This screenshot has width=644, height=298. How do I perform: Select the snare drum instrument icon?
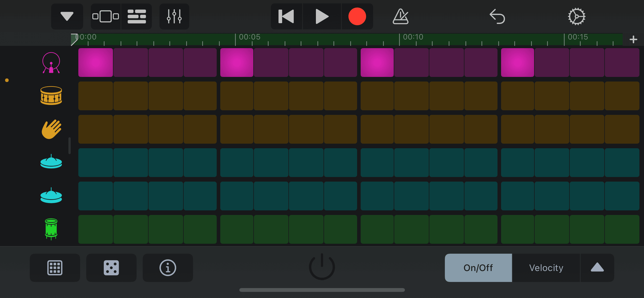(x=51, y=96)
